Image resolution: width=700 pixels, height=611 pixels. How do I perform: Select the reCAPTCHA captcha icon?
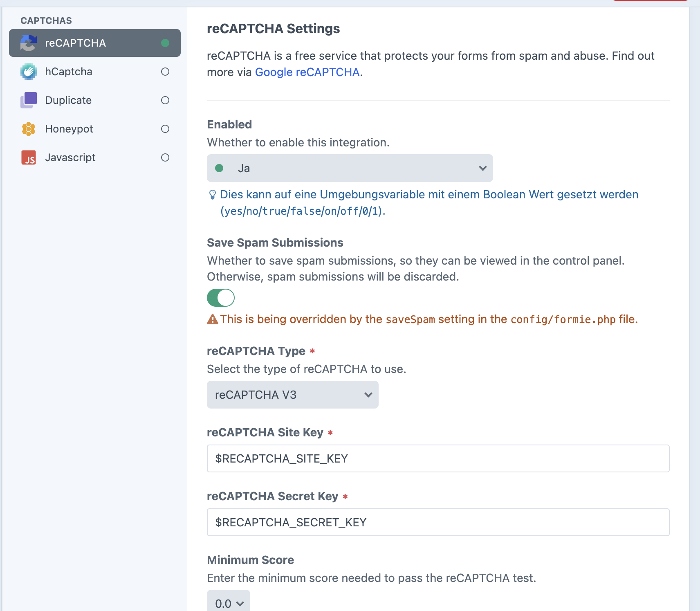(28, 43)
